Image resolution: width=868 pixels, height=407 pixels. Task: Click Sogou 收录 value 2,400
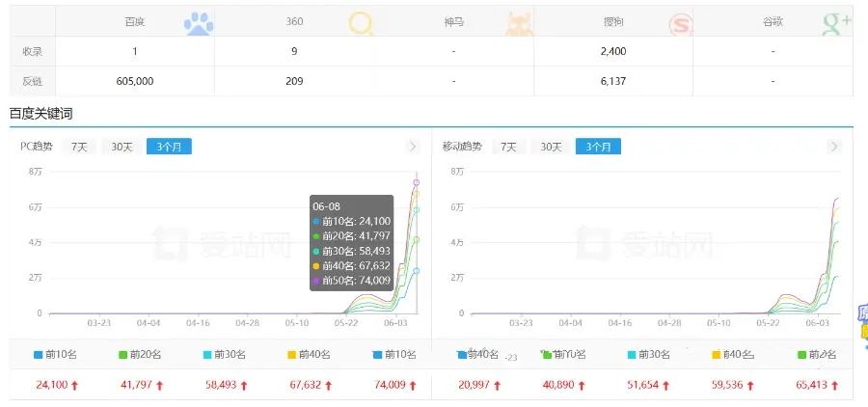coord(613,51)
